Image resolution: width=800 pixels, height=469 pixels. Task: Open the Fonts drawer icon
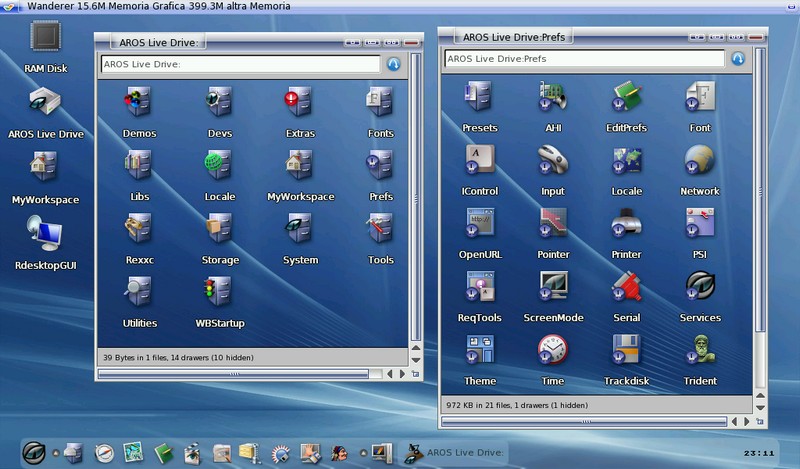pos(380,102)
